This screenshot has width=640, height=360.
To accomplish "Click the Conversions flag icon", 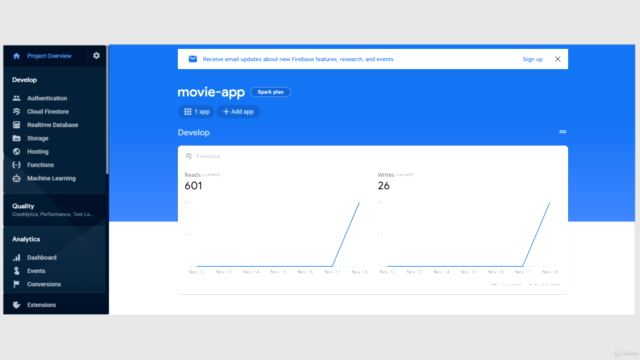I will coord(16,284).
